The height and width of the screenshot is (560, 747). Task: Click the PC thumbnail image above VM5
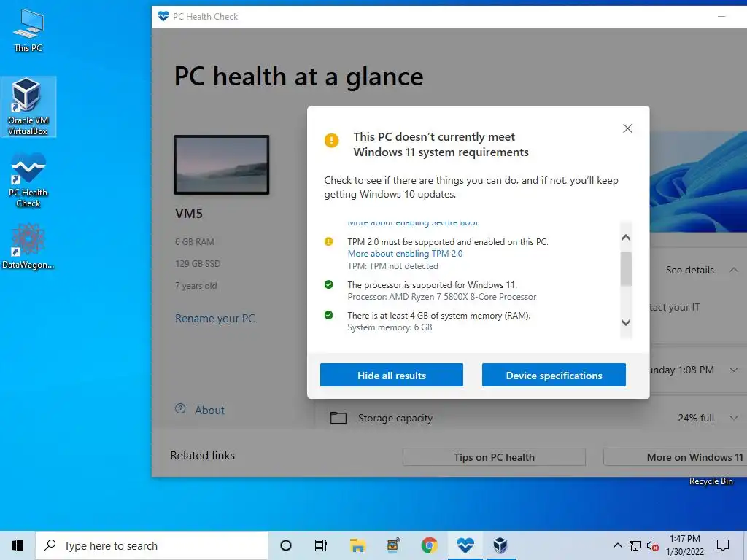pos(222,165)
